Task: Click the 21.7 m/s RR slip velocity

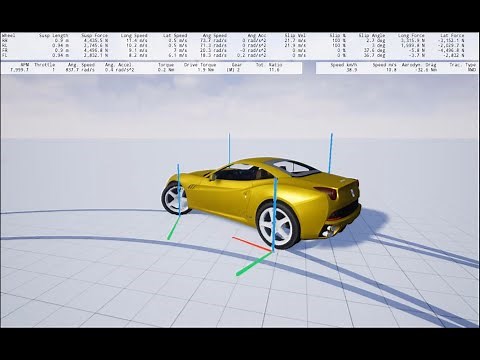Action: (295, 40)
